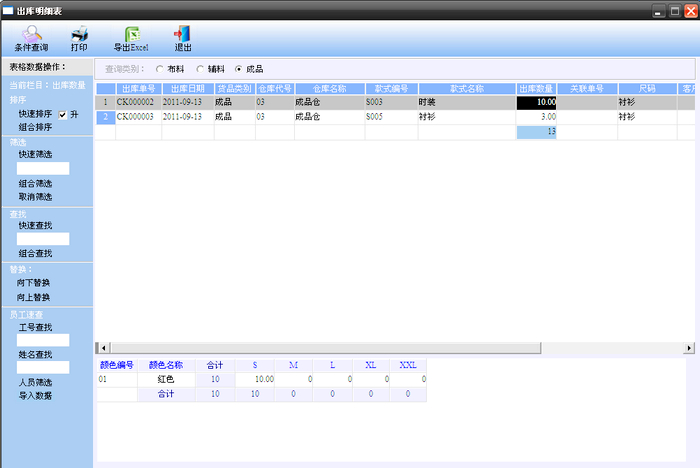Click the horizontal scrollbar right arrow
The height and width of the screenshot is (468, 700).
689,347
